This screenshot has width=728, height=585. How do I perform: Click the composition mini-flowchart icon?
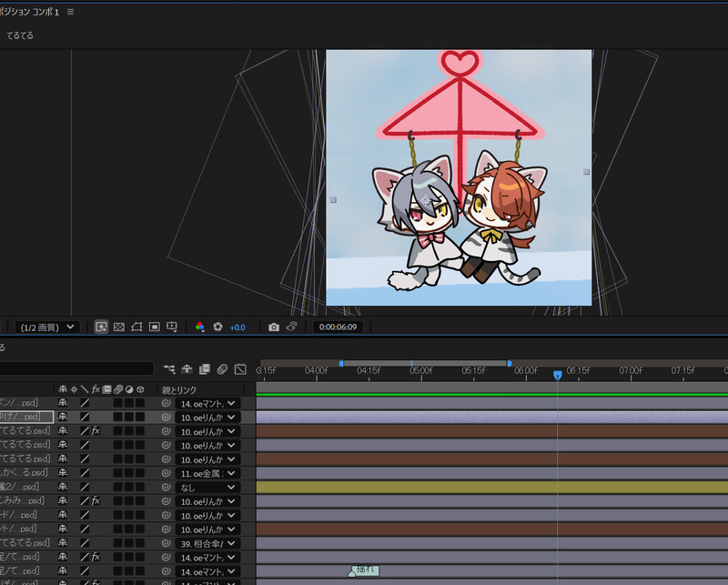click(169, 369)
